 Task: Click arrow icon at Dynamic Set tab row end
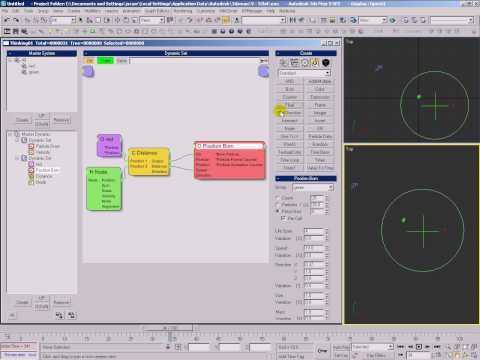pyautogui.click(x=263, y=61)
